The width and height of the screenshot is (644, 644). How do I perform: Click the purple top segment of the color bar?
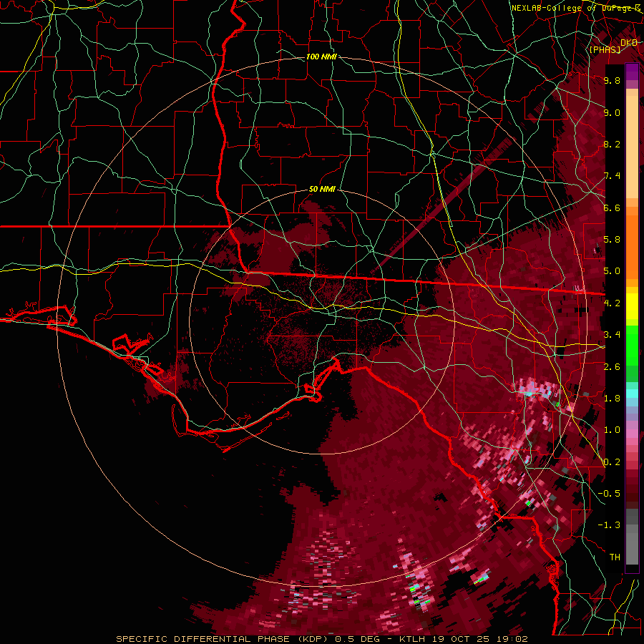[632, 72]
